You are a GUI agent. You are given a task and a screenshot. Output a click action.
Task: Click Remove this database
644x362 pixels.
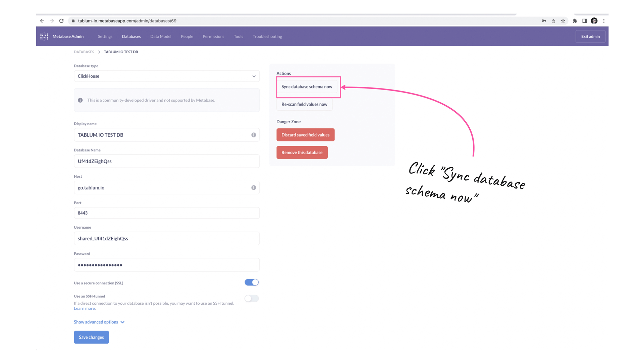coord(302,153)
